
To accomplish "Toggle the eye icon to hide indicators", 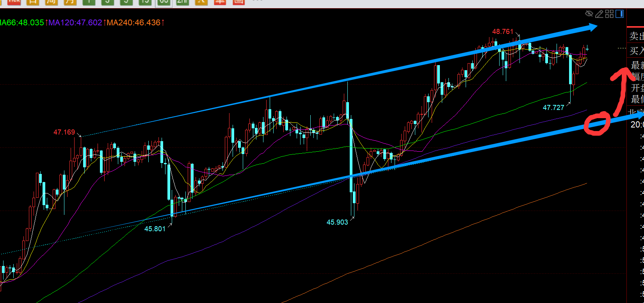I will pyautogui.click(x=589, y=14).
